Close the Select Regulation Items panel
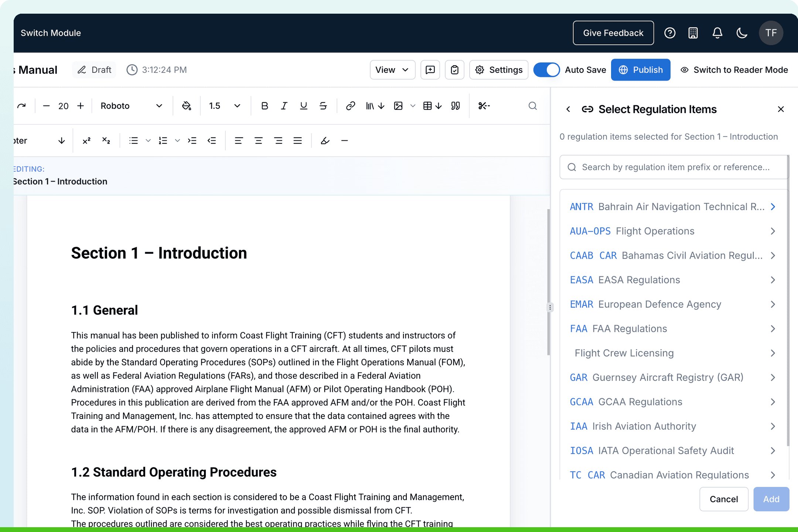The width and height of the screenshot is (798, 532). (781, 109)
